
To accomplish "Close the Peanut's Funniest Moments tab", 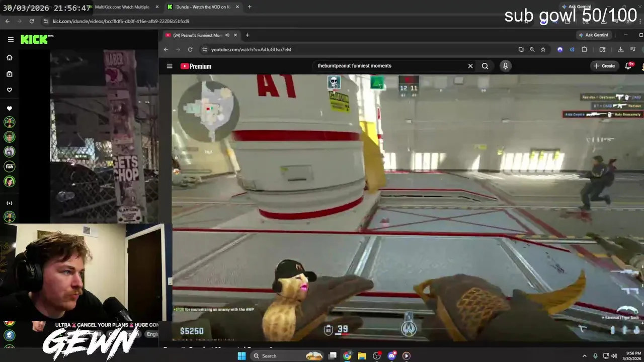I will [235, 35].
